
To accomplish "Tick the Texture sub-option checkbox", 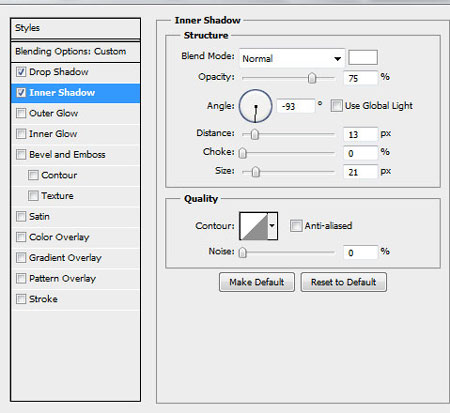I will click(33, 196).
